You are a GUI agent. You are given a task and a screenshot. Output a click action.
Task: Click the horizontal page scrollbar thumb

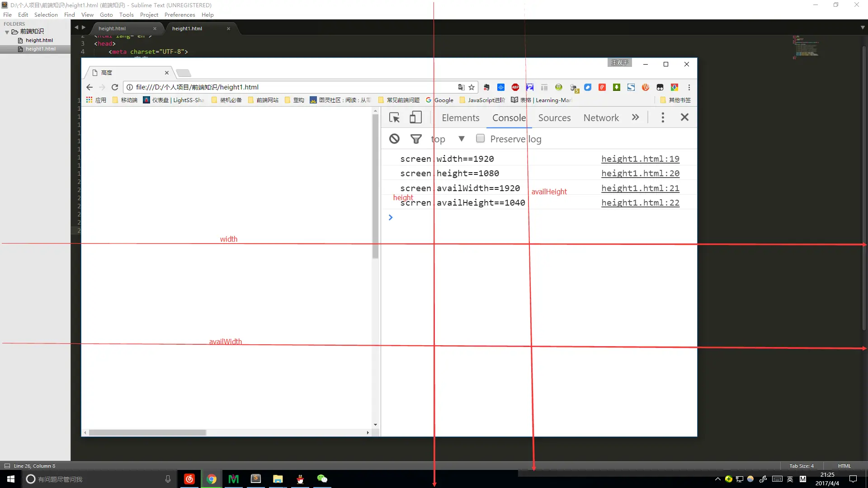[x=147, y=433]
